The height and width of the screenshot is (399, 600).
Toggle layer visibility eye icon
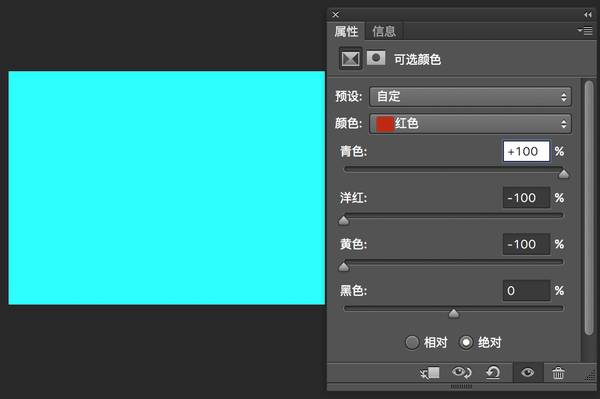(528, 372)
